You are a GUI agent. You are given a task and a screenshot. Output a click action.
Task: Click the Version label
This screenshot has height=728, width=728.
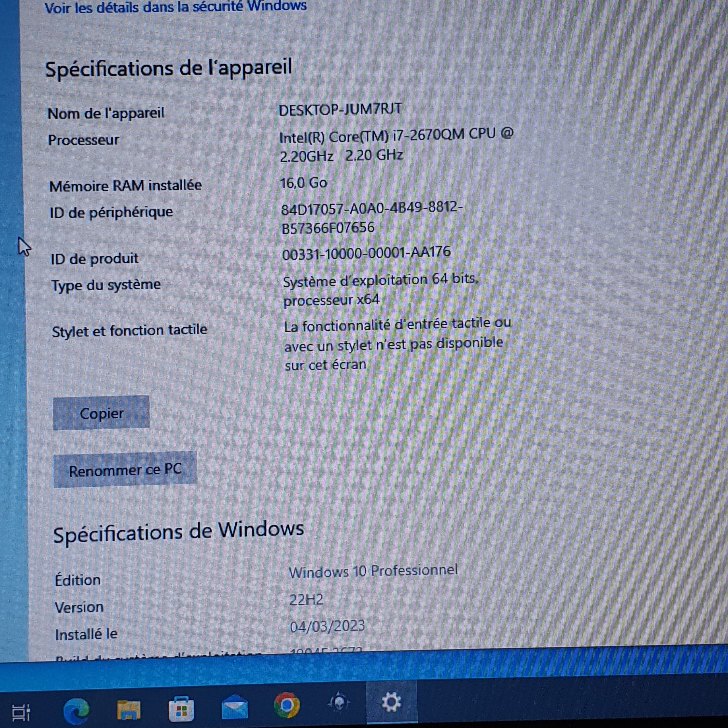click(79, 607)
